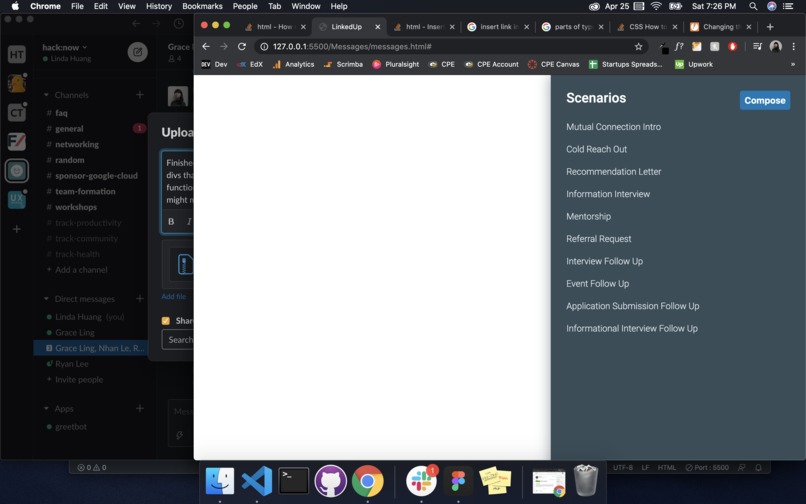This screenshot has height=504, width=806.
Task: Switch to the 'parts of typ' Google tab
Action: pos(573,27)
